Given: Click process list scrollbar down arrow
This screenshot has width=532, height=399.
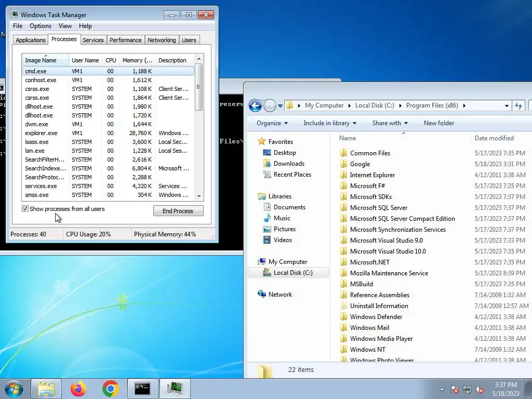Looking at the screenshot, I should pos(199,196).
